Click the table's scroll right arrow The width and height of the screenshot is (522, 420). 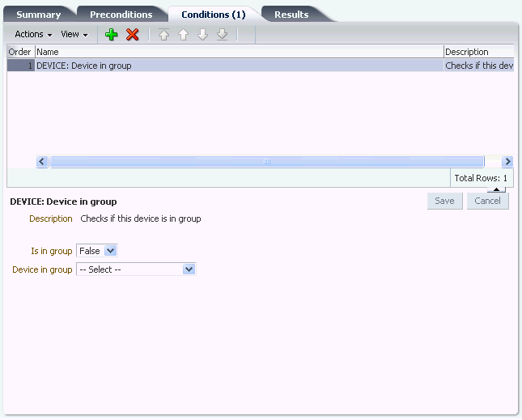(507, 162)
